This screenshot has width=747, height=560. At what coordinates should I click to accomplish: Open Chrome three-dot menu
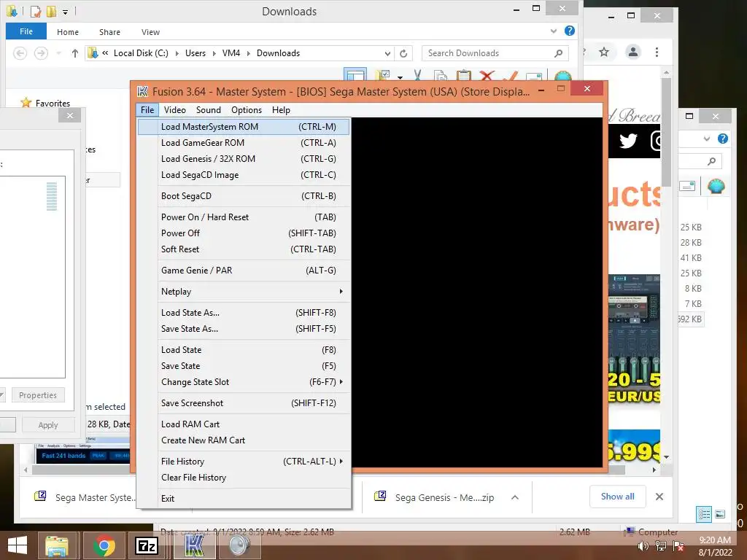[657, 52]
